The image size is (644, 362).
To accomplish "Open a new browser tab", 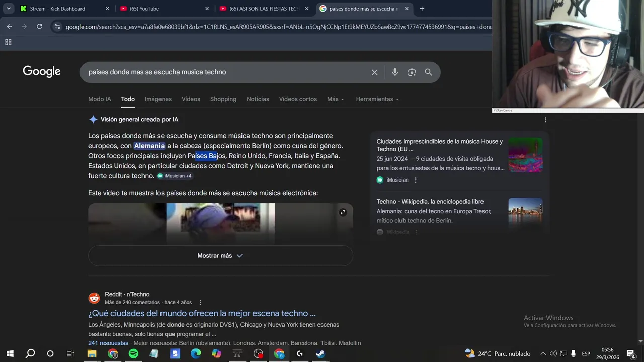I will (x=422, y=9).
